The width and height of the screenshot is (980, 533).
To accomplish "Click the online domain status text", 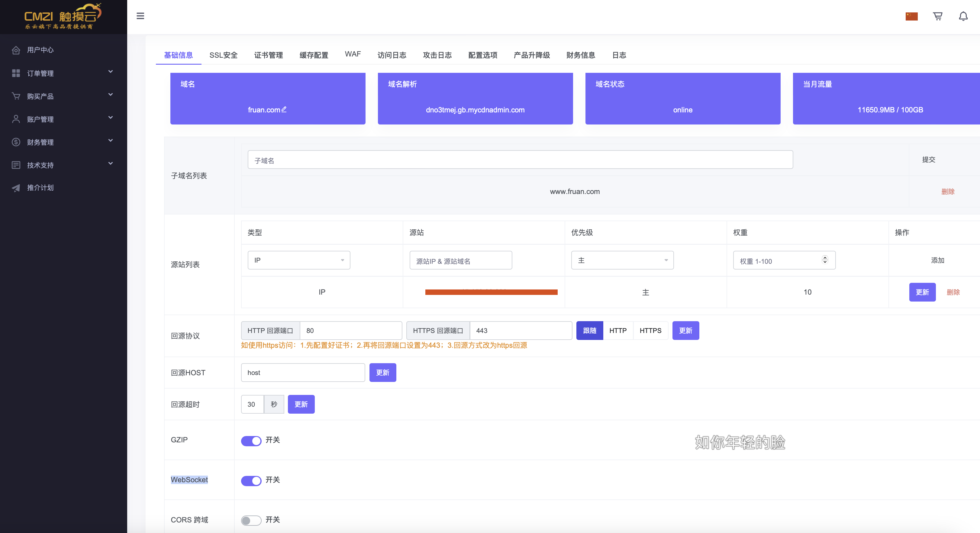I will [682, 110].
